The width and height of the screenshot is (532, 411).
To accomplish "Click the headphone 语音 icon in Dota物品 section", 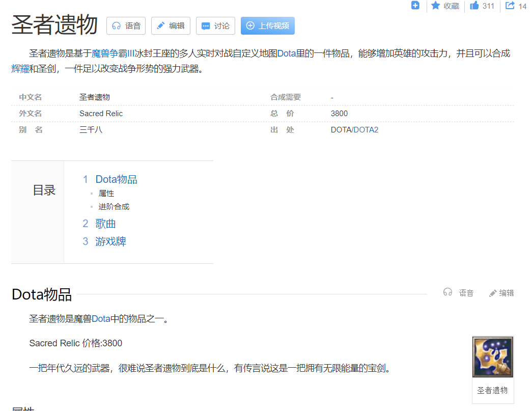I will (447, 292).
